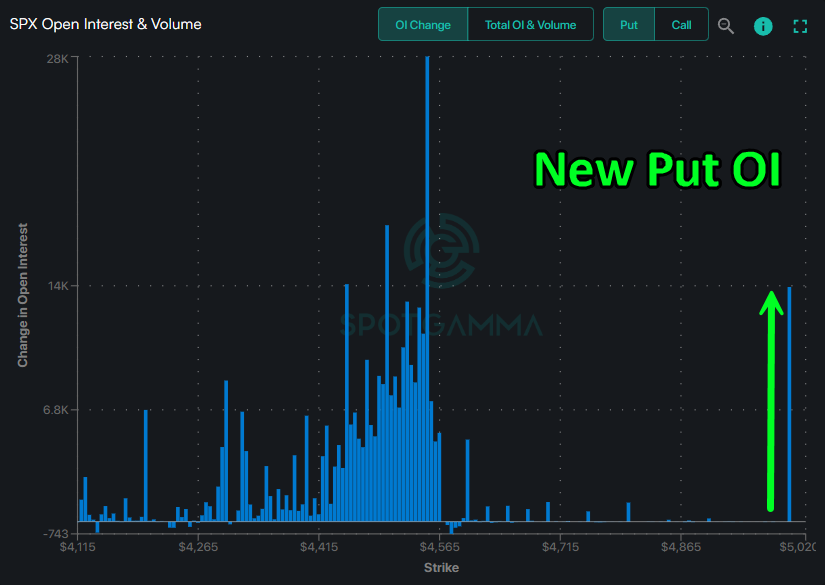
Task: Click the 6.8K y-axis label
Action: point(56,409)
